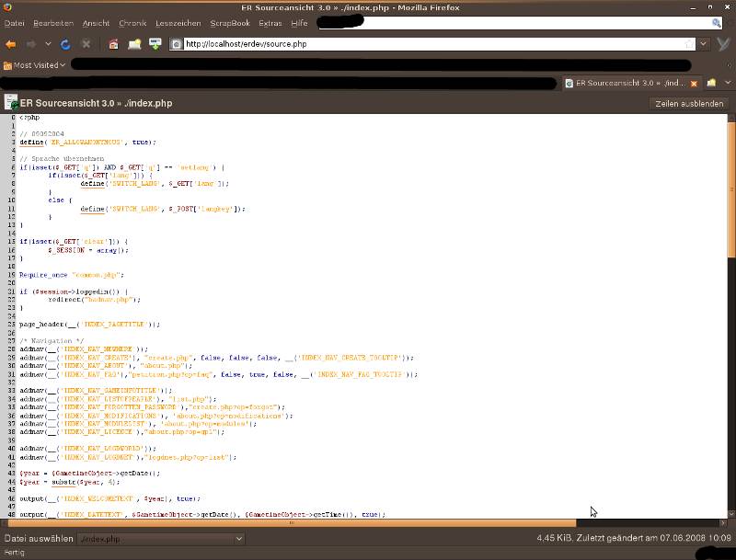Click the vertical scrollbar thumb
The width and height of the screenshot is (736, 560).
point(731,189)
